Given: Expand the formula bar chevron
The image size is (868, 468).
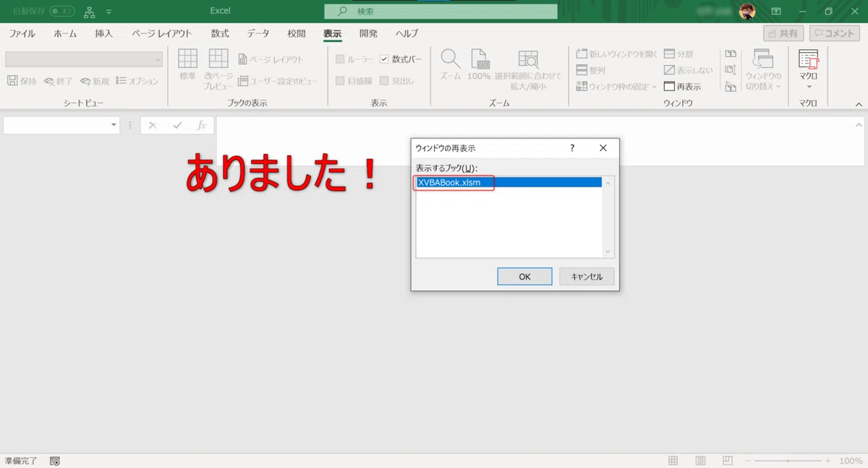Looking at the screenshot, I should click(858, 125).
